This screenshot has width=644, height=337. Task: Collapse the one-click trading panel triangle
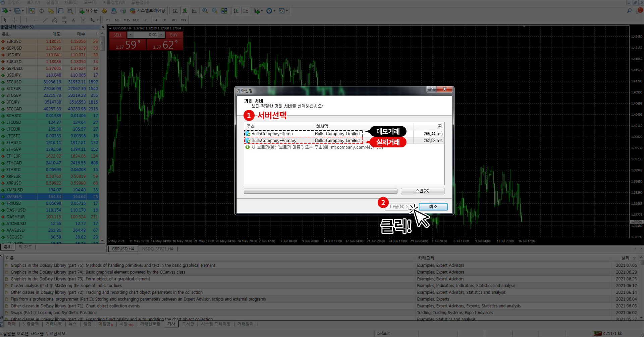[111, 28]
